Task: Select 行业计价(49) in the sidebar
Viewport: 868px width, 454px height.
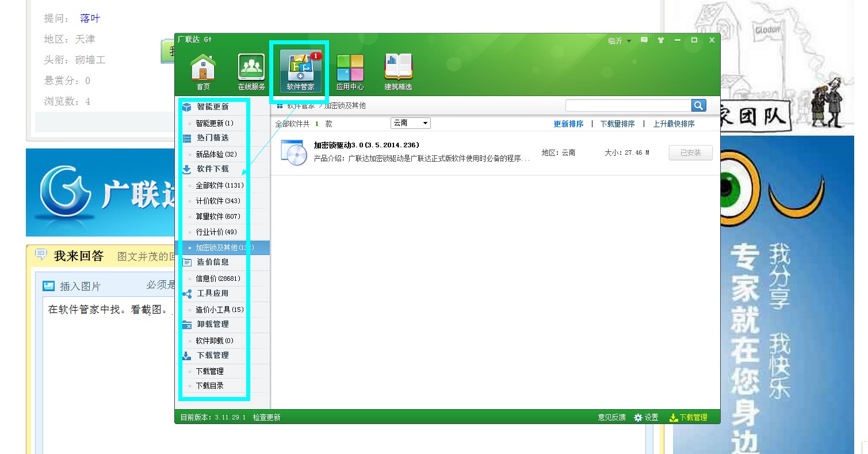Action: [216, 232]
